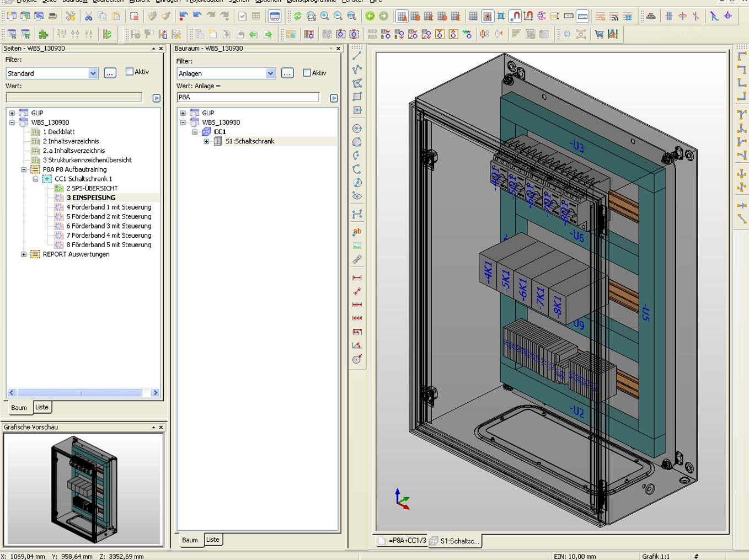
Task: Click apply arrow next to Wert field in Seiten
Action: tap(157, 98)
